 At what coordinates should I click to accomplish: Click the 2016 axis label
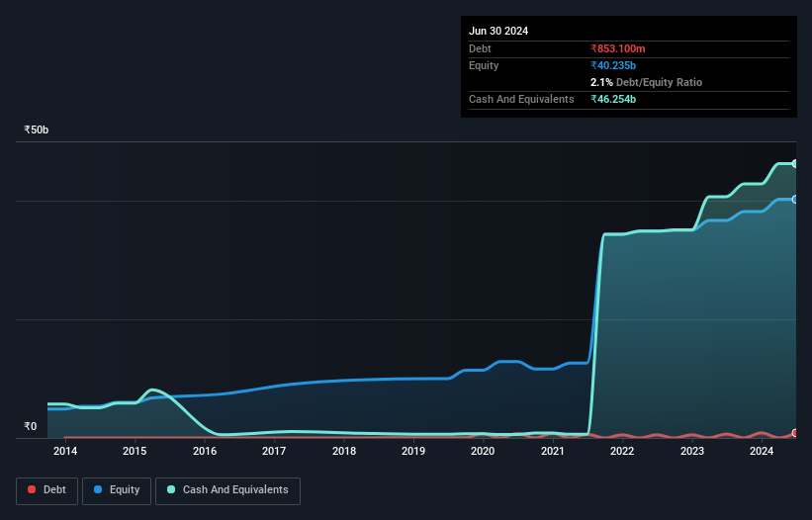click(x=205, y=451)
